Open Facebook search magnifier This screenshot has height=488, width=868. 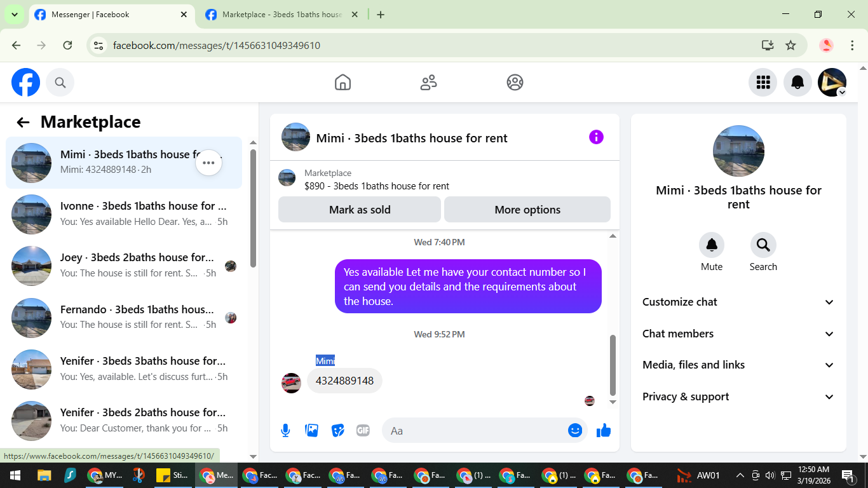click(x=60, y=83)
